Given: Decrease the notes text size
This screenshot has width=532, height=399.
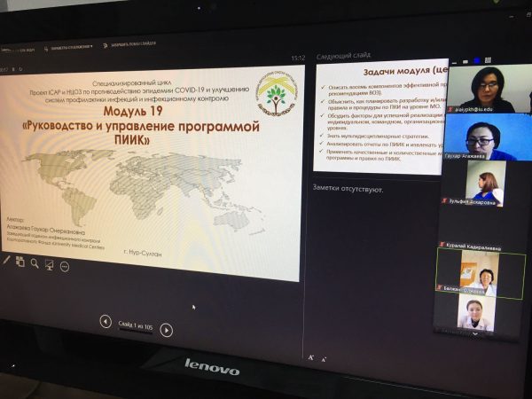Looking at the screenshot, I should click(324, 358).
